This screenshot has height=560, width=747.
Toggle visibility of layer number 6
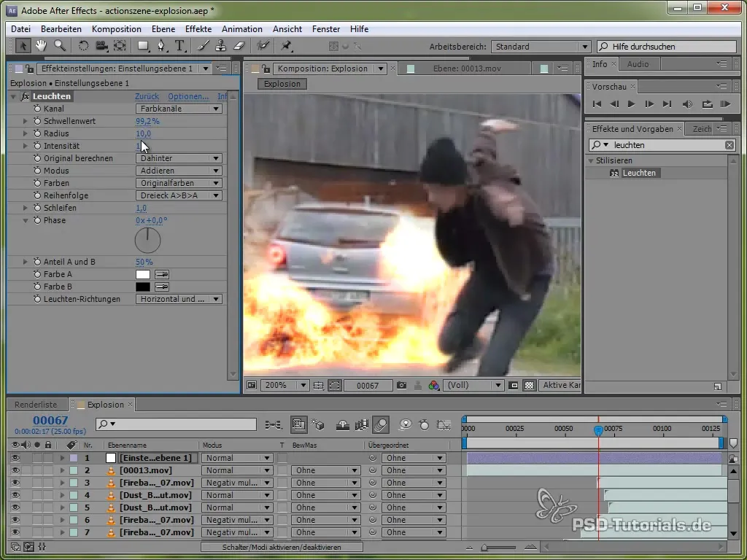click(x=15, y=520)
